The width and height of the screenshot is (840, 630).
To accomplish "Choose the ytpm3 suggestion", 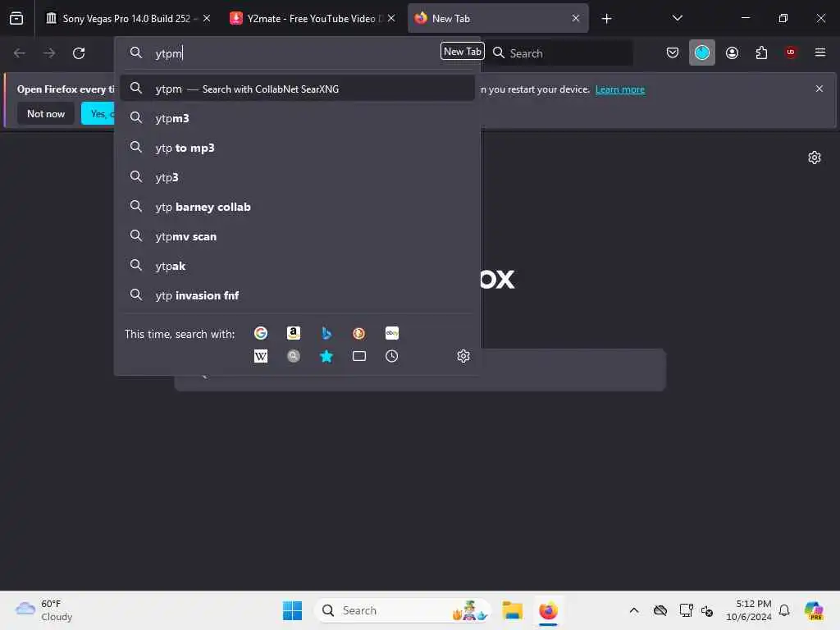I will (297, 118).
